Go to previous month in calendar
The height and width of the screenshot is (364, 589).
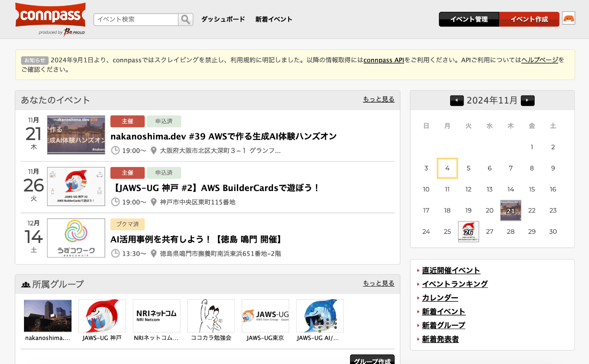click(457, 101)
